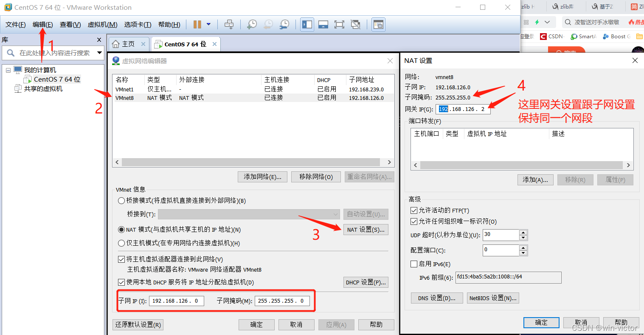644x335 pixels.
Task: Open Boost bookmark in browser window
Action: tap(617, 37)
